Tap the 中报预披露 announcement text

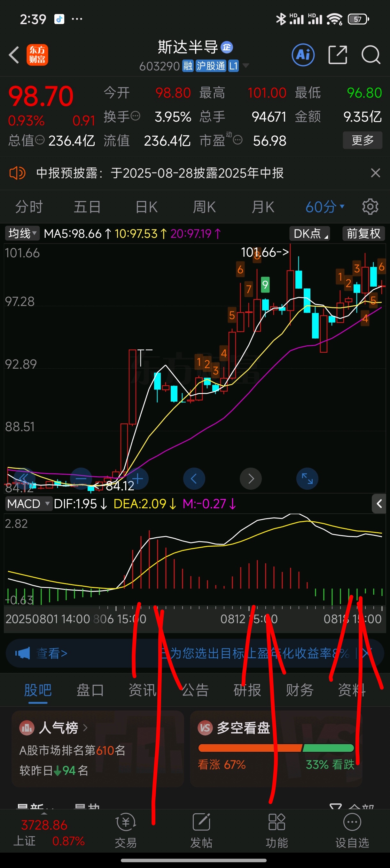click(160, 173)
